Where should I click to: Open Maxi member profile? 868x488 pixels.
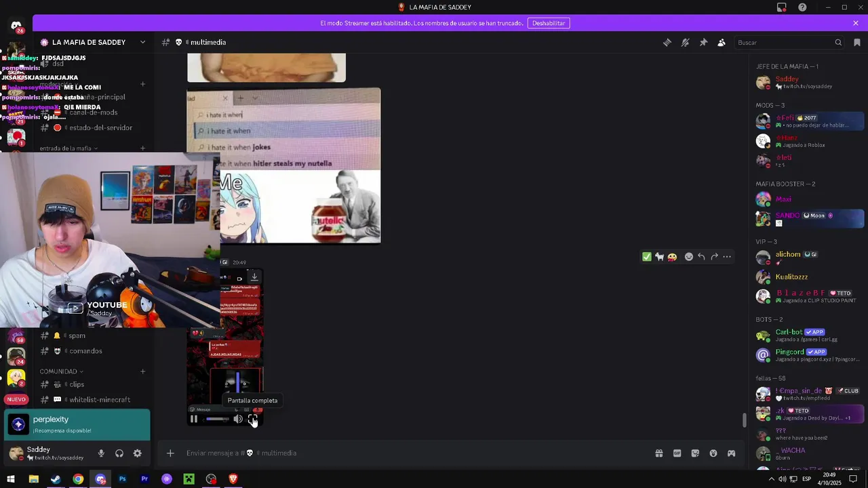807,199
